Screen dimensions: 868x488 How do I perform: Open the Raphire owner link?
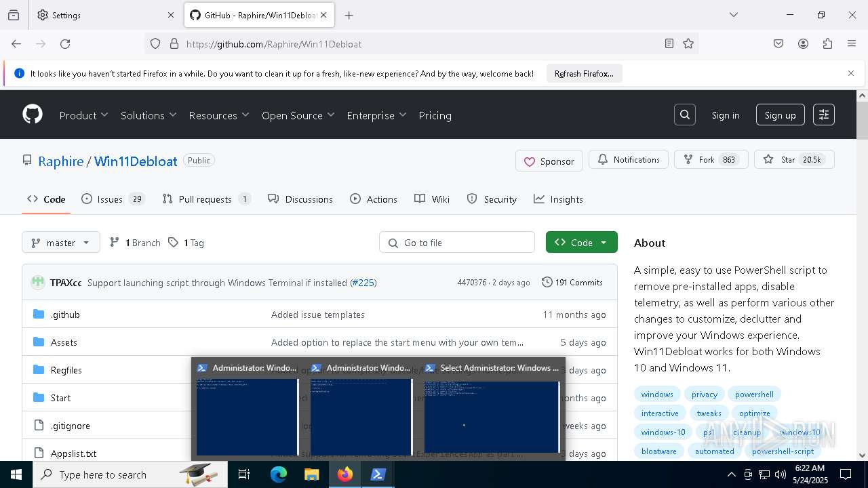click(61, 161)
